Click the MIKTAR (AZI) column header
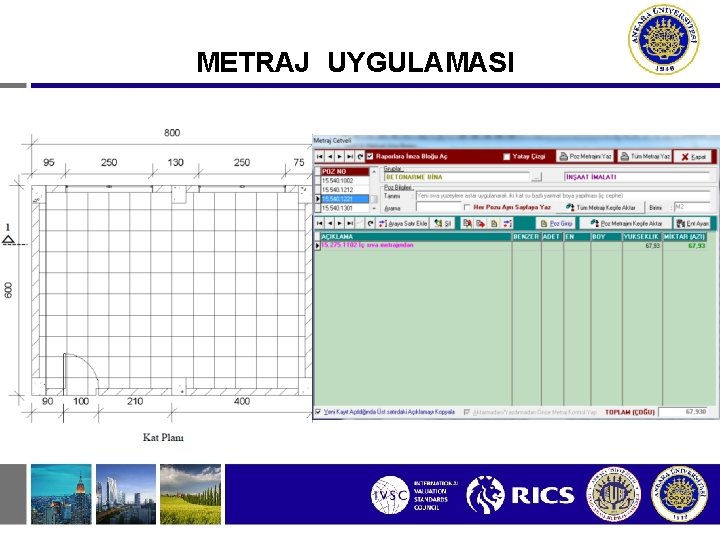The image size is (720, 540). click(685, 236)
